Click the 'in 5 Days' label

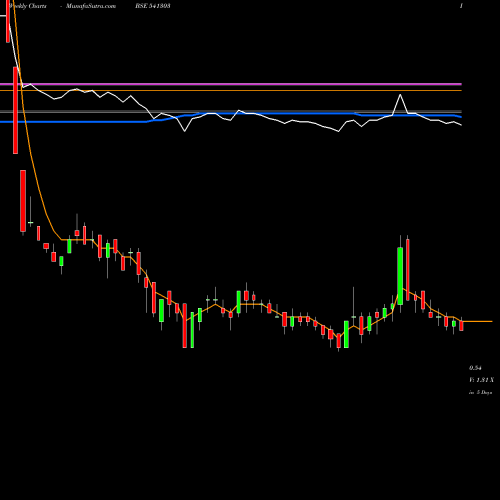[x=480, y=393]
